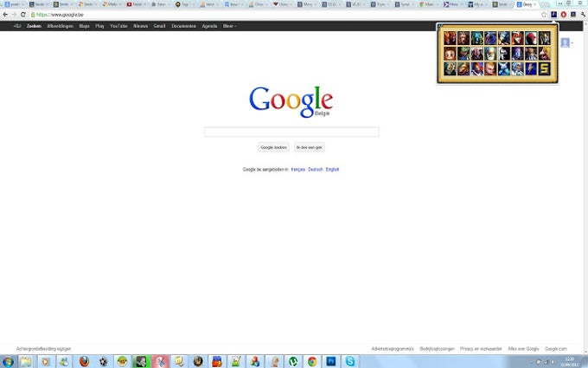Viewport: 588px width, 368px height.
Task: Choose the red hooded figure portrait in popup
Action: coord(531,38)
